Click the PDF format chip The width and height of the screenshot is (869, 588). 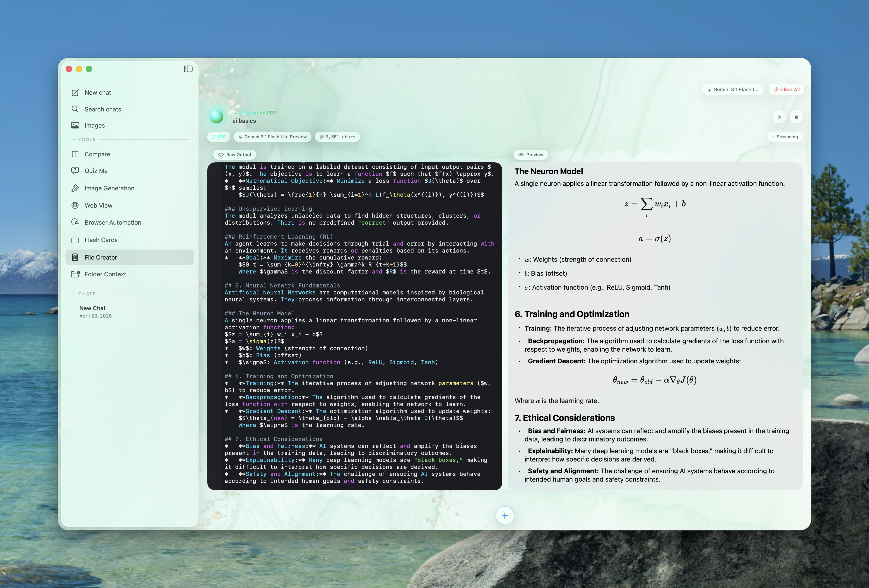coord(219,137)
